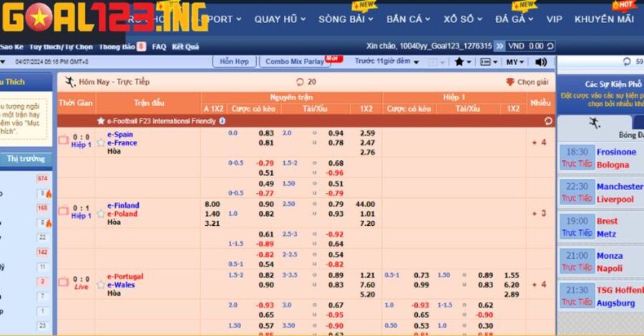Select the Hỗn Hợp bet mode

pos(234,61)
